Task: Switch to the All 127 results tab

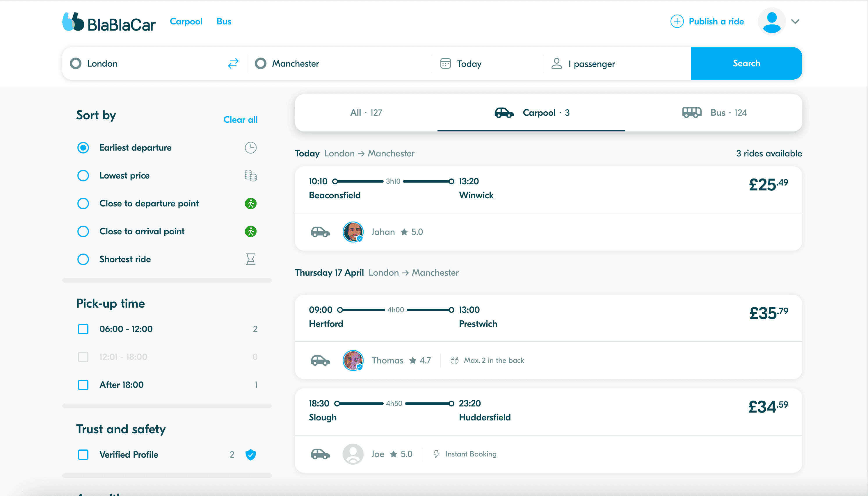Action: click(366, 113)
